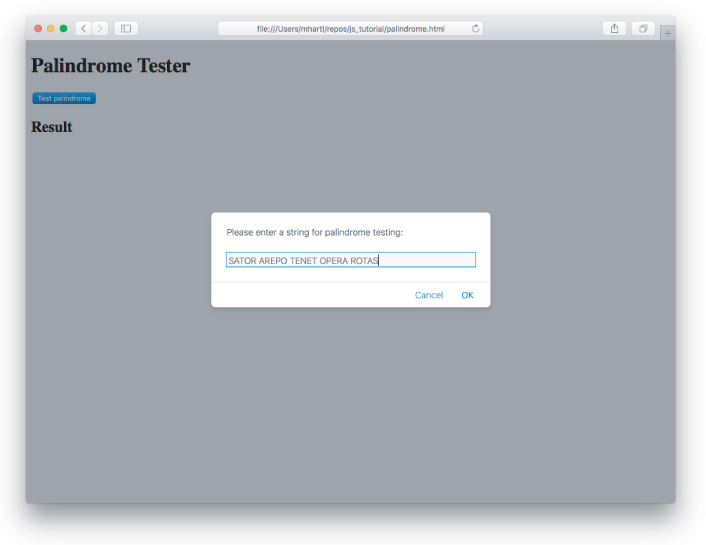
Task: Reload the palindrome.html page
Action: [x=475, y=28]
